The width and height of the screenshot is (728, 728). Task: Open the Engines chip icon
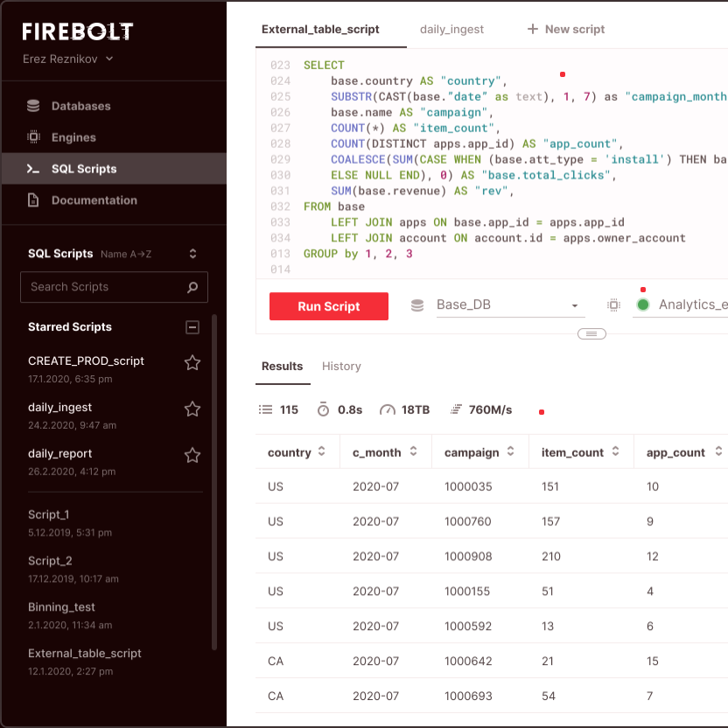(x=33, y=137)
